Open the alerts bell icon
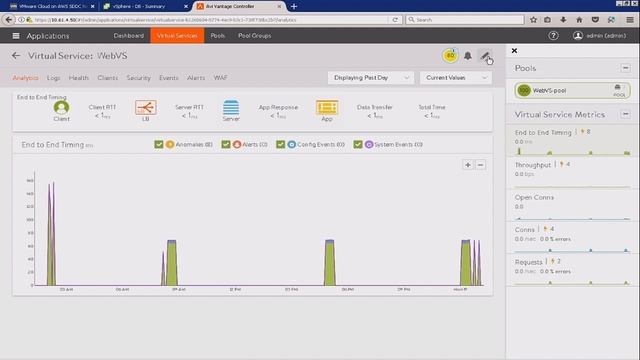Viewport: 640px width, 360px height. click(x=468, y=56)
